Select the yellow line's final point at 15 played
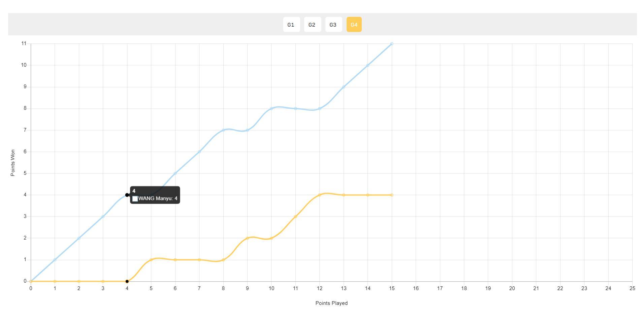This screenshot has height=315, width=644. [x=392, y=195]
